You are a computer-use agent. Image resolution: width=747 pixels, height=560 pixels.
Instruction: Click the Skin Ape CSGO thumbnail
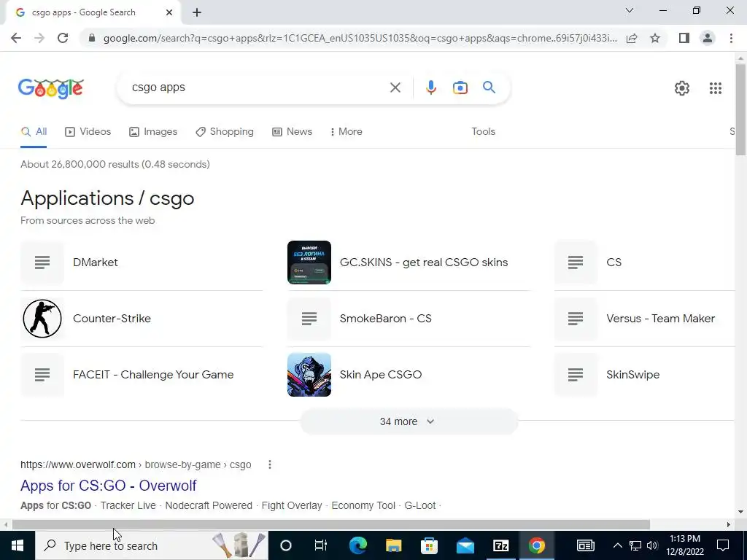point(309,375)
